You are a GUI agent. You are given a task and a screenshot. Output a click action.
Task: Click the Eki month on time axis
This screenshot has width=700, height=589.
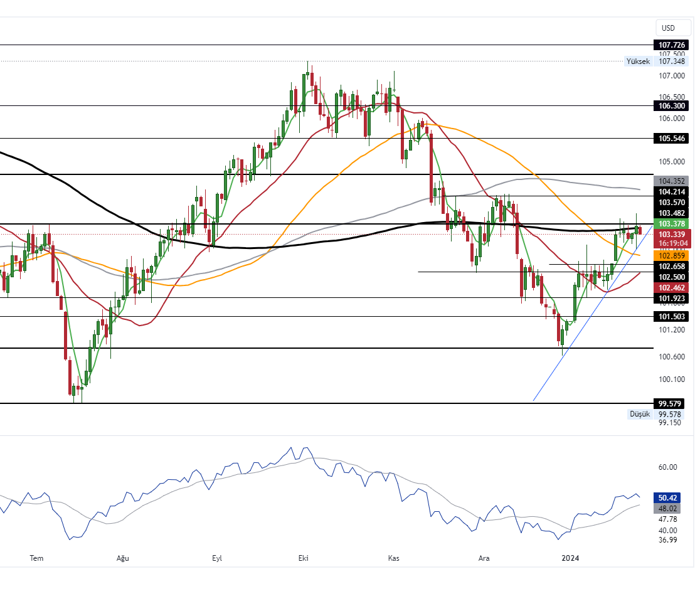[x=304, y=558]
